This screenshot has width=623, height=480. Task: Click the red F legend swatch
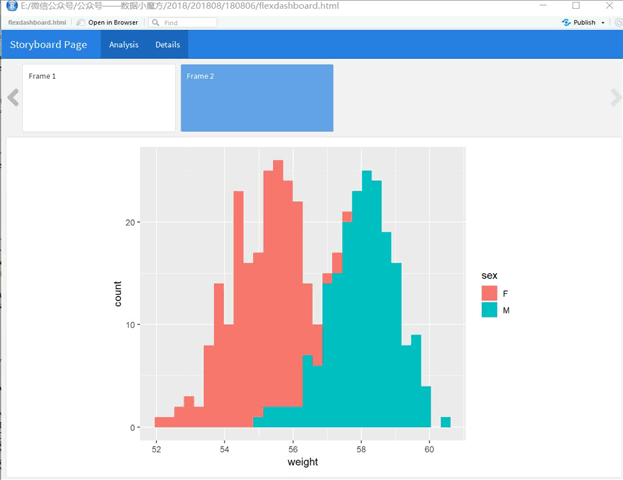point(489,293)
